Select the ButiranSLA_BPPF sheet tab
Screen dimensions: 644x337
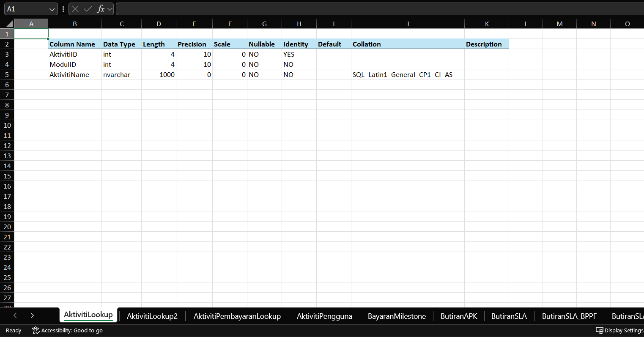(569, 316)
